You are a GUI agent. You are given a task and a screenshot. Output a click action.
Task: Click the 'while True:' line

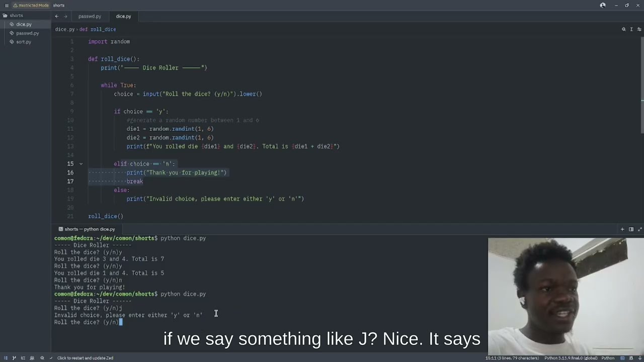[118, 85]
